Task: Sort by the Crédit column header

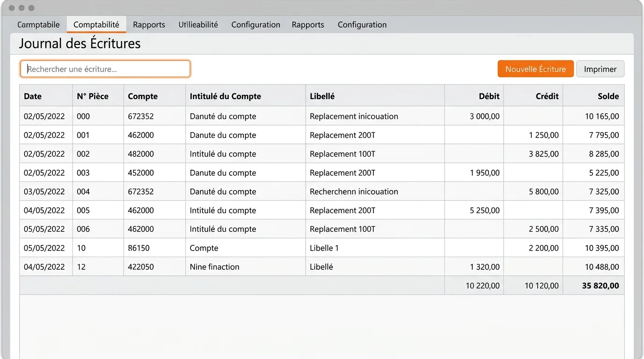Action: [533, 96]
